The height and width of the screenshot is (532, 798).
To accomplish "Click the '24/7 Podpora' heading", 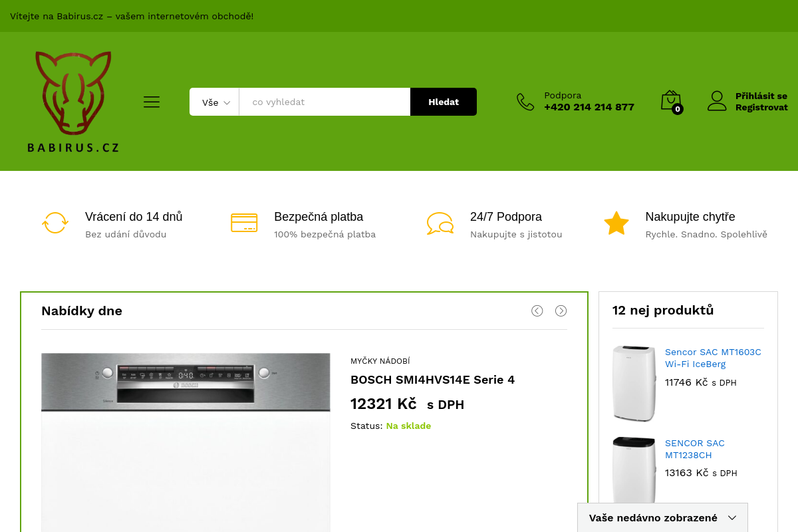I will click(x=506, y=217).
